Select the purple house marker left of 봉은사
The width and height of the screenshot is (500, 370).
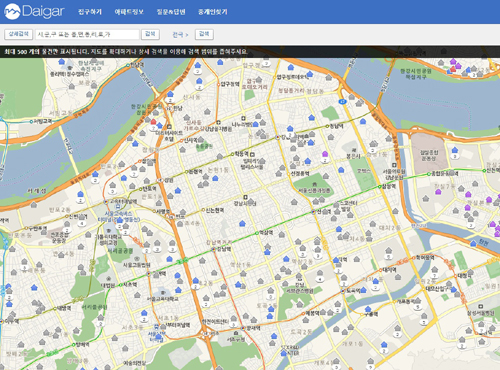(325, 154)
